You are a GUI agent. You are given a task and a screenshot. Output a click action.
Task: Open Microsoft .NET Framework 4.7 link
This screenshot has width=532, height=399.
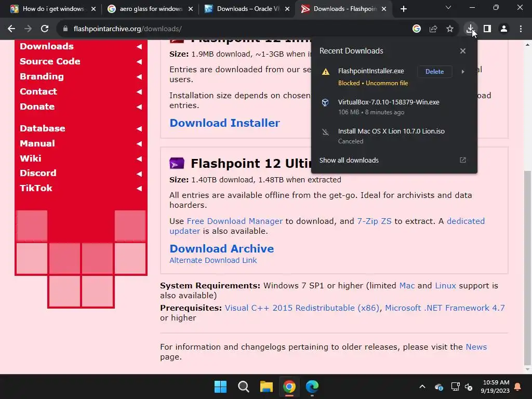tap(445, 308)
